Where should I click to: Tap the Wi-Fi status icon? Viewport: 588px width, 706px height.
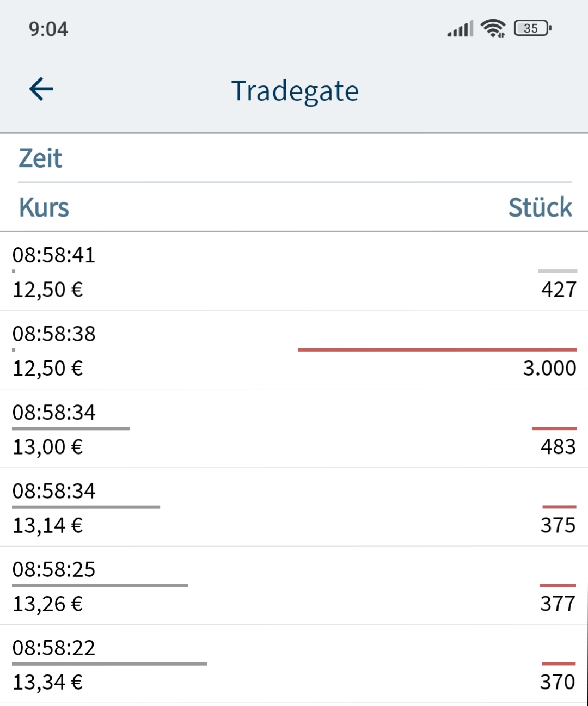tap(493, 28)
